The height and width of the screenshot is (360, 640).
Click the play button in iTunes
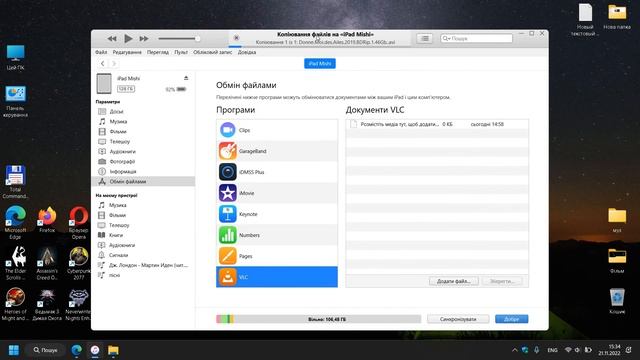pyautogui.click(x=128, y=38)
